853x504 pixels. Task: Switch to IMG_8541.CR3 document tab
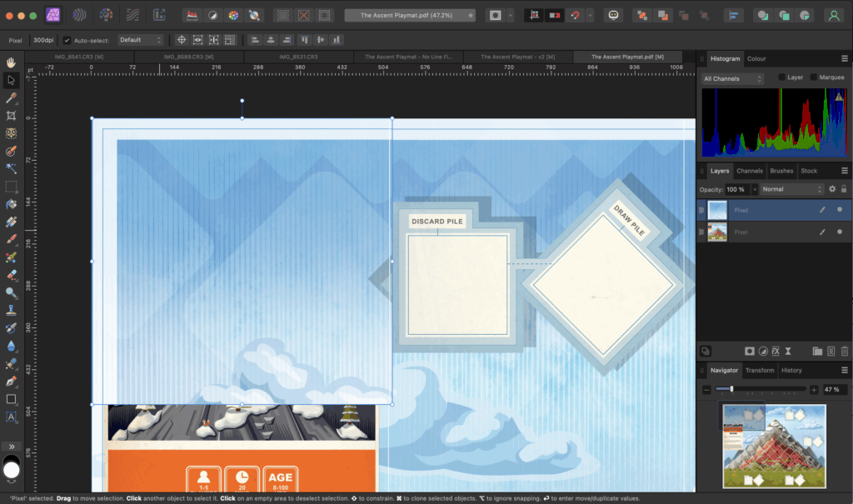coord(79,57)
